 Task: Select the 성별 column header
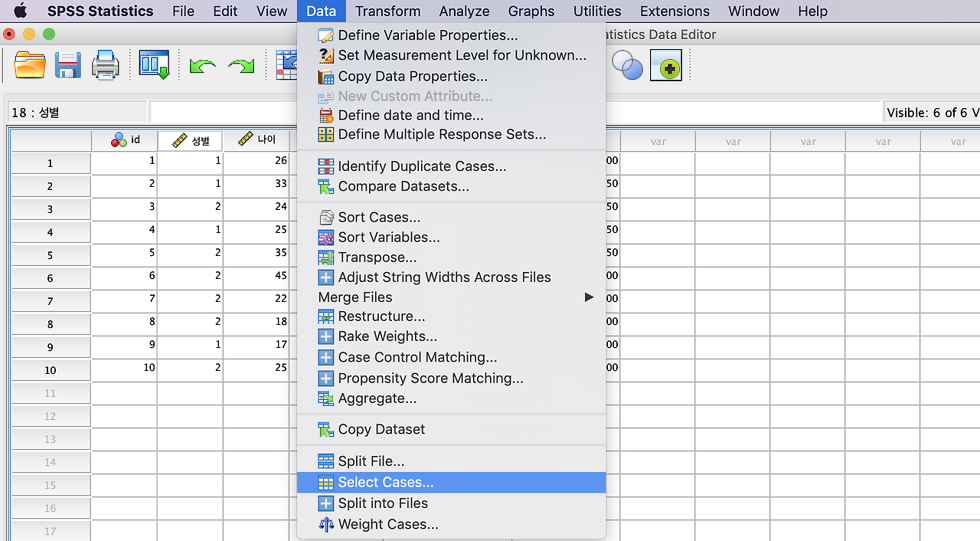point(190,140)
